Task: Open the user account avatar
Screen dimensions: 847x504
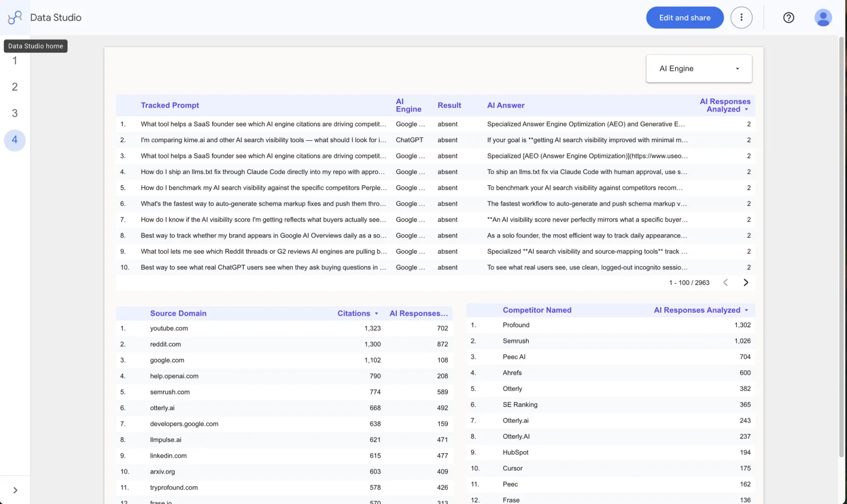Action: (823, 17)
